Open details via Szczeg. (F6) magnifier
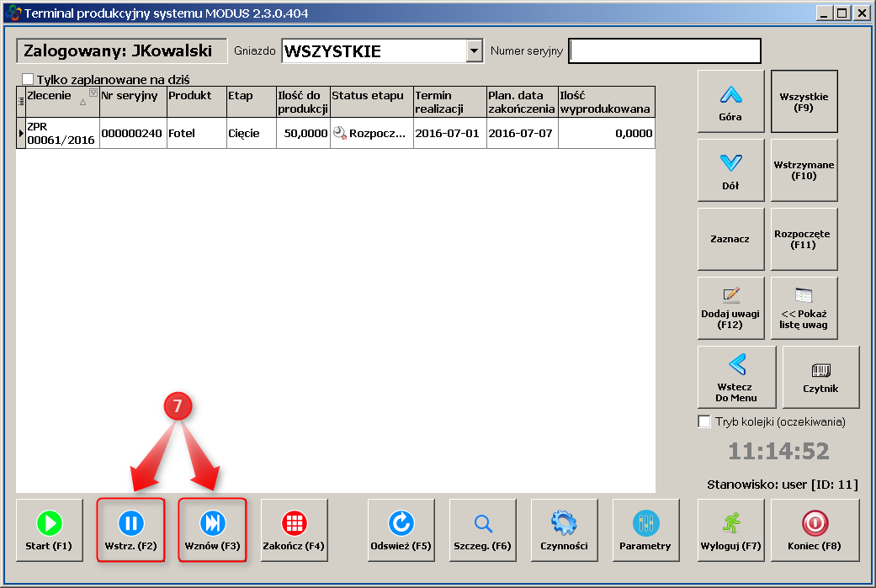 pyautogui.click(x=482, y=530)
